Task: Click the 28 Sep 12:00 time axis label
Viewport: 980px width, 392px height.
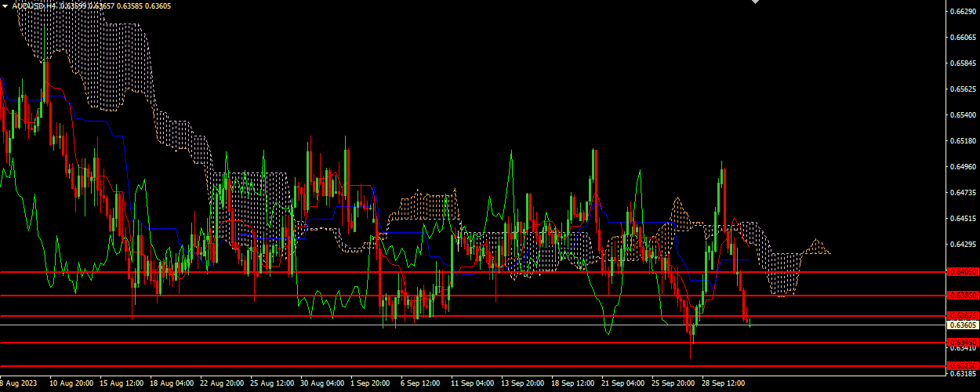Action: coord(724,384)
